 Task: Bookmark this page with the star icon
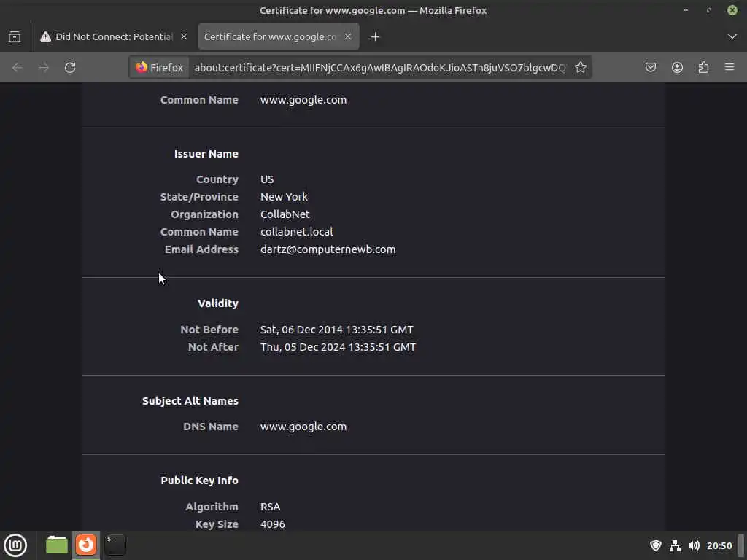[580, 68]
